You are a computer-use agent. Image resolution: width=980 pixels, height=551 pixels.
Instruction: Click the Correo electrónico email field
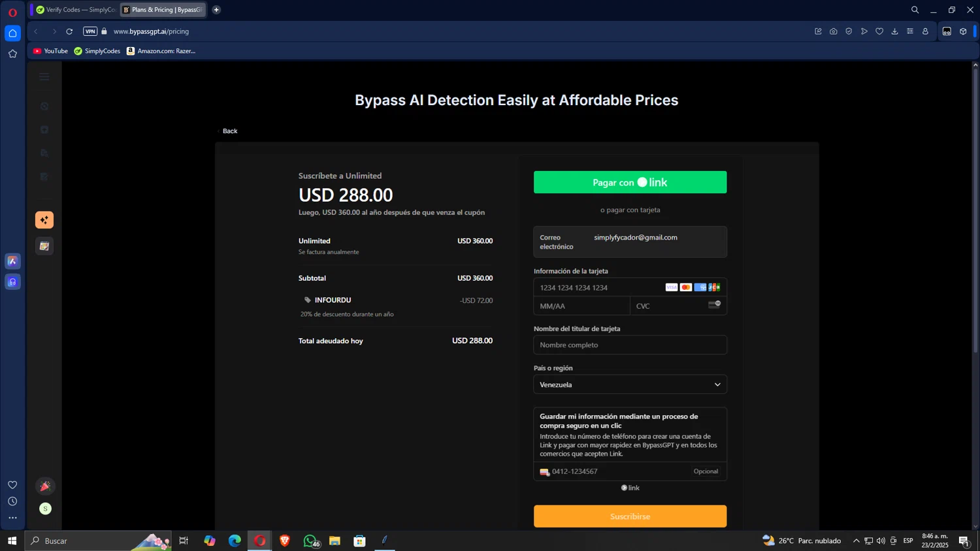click(x=630, y=242)
